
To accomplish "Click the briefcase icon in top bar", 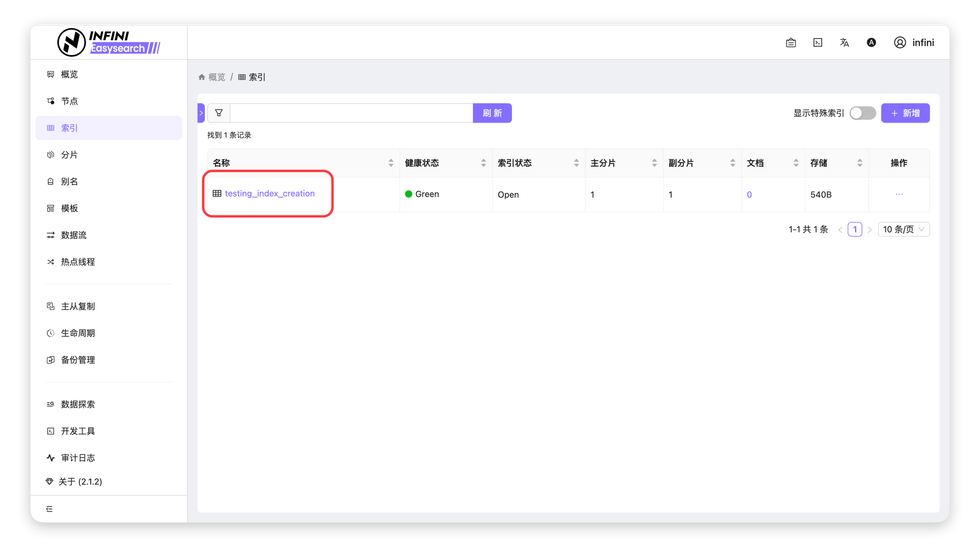I will click(x=790, y=43).
